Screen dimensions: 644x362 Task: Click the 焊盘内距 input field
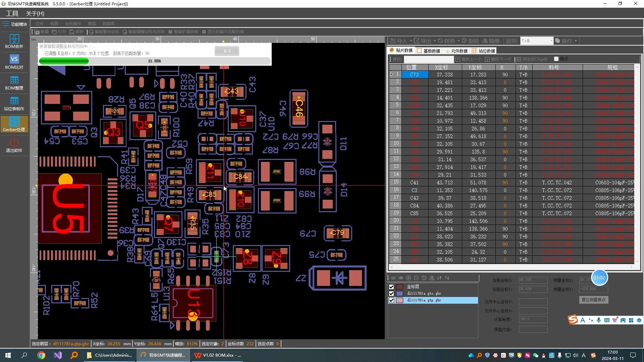(533, 329)
